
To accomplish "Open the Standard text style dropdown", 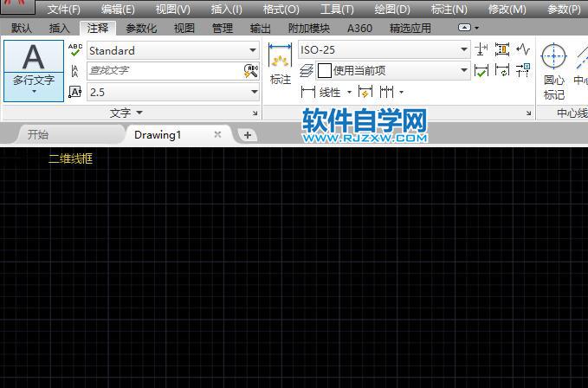I will pyautogui.click(x=253, y=50).
